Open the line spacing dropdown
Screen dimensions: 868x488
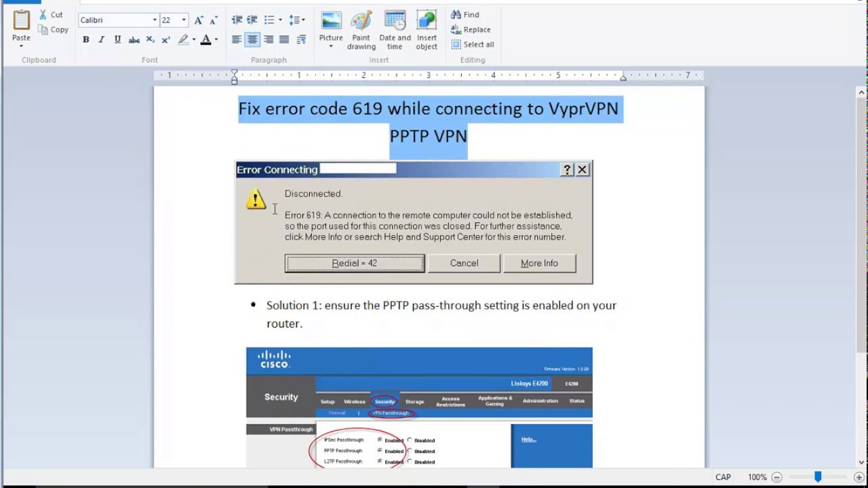297,20
